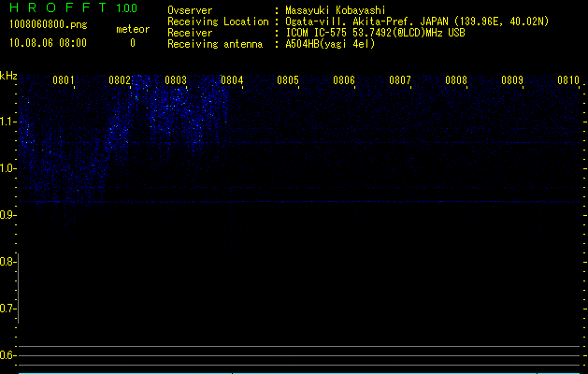Viewport: 588px width, 374px height.
Task: Click the Receiver field label
Action: coord(190,33)
